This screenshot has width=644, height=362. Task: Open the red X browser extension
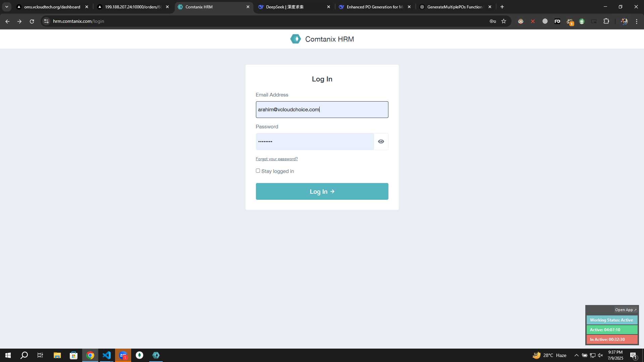533,21
